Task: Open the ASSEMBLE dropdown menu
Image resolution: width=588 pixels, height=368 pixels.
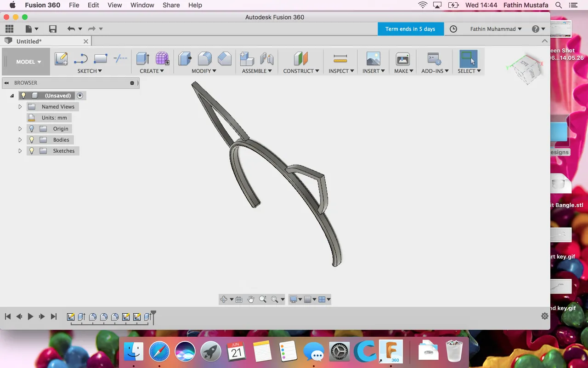Action: tap(257, 71)
